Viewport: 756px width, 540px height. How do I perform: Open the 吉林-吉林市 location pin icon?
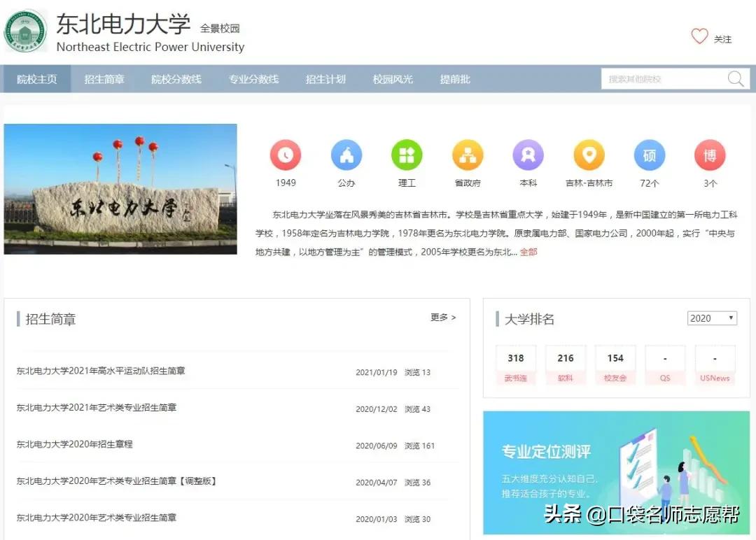pos(589,155)
